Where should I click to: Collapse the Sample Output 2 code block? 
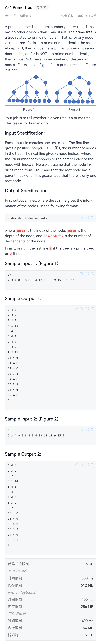pos(76,464)
